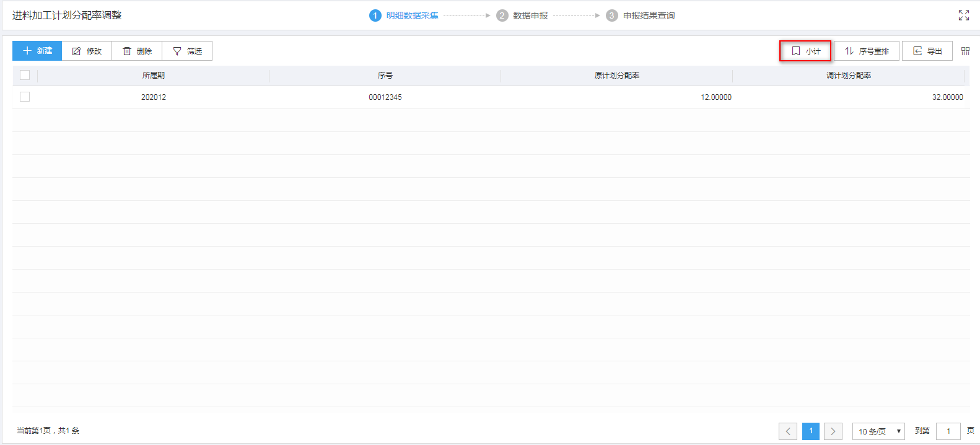Image resolution: width=980 pixels, height=445 pixels.
Task: Open the column settings grid icon
Action: 965,51
